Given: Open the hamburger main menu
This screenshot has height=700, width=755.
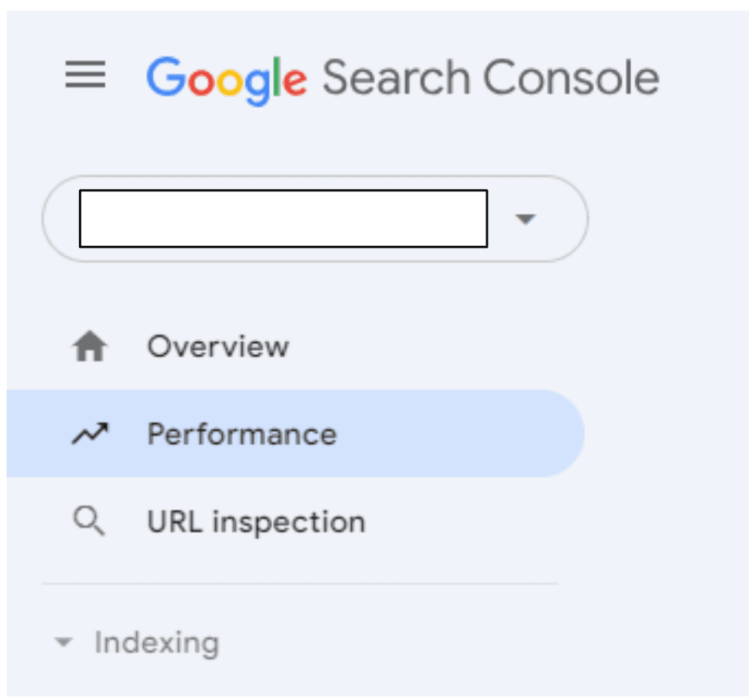Looking at the screenshot, I should (x=85, y=76).
